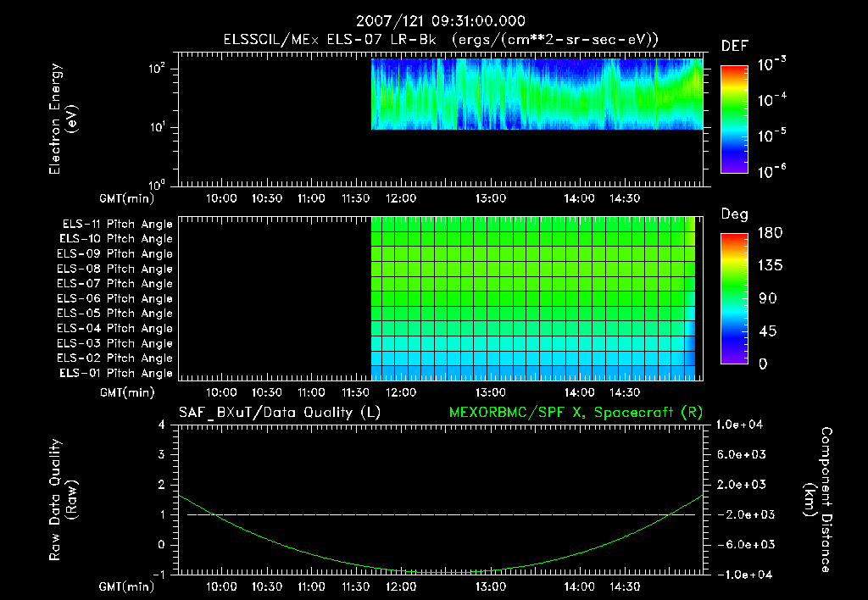The image size is (868, 600).
Task: Select the ELS-02 Pitch Angle row label
Action: coord(114,358)
